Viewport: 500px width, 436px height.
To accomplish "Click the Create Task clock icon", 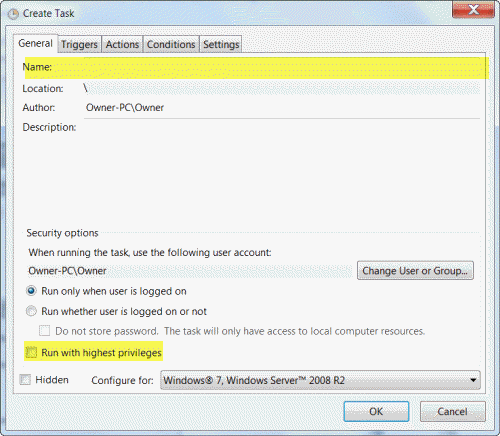I will point(13,14).
